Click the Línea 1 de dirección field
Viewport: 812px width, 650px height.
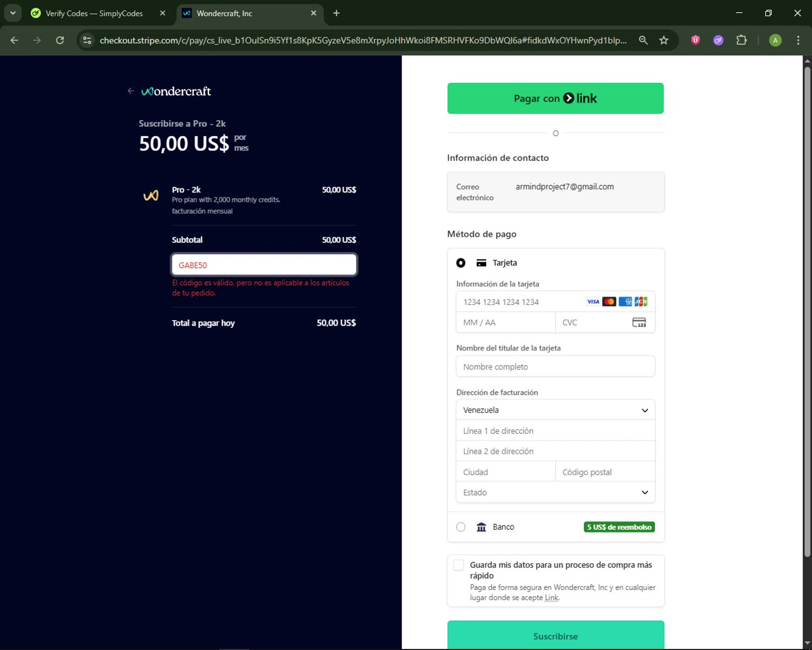[x=555, y=431]
